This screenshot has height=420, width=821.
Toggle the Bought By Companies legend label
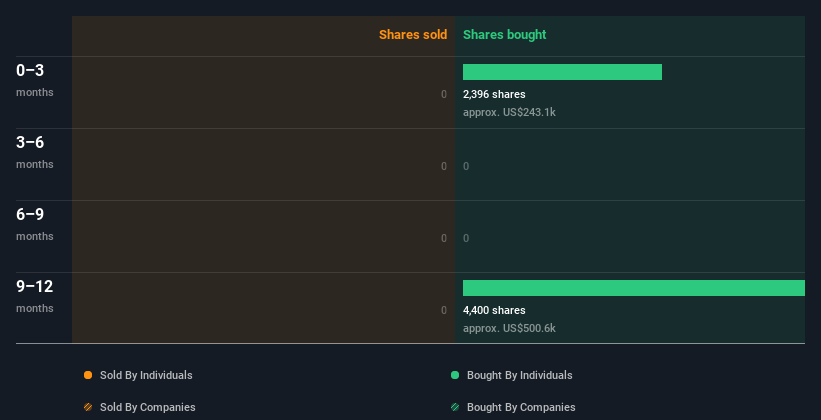(x=521, y=407)
